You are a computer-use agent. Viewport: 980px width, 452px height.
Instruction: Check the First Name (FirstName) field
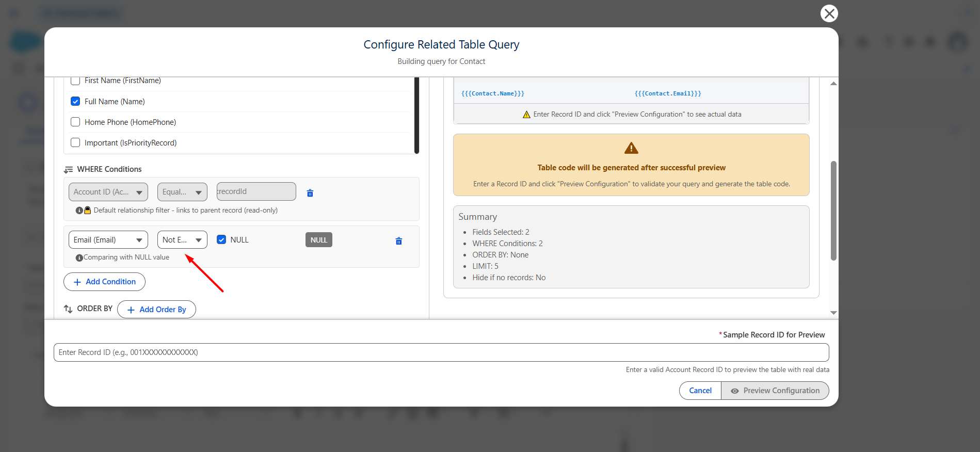tap(75, 81)
